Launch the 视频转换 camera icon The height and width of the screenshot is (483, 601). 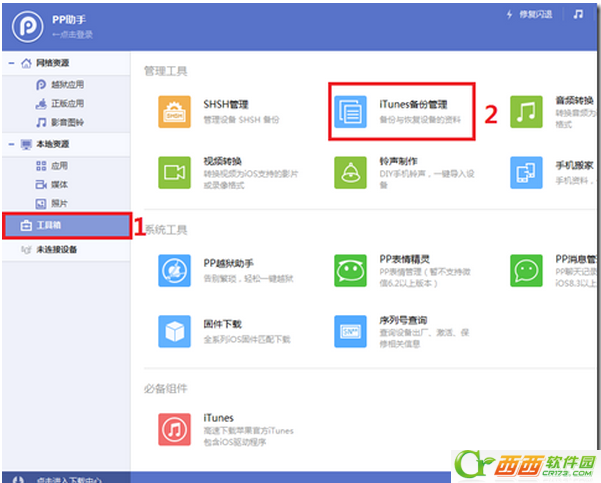pos(174,172)
